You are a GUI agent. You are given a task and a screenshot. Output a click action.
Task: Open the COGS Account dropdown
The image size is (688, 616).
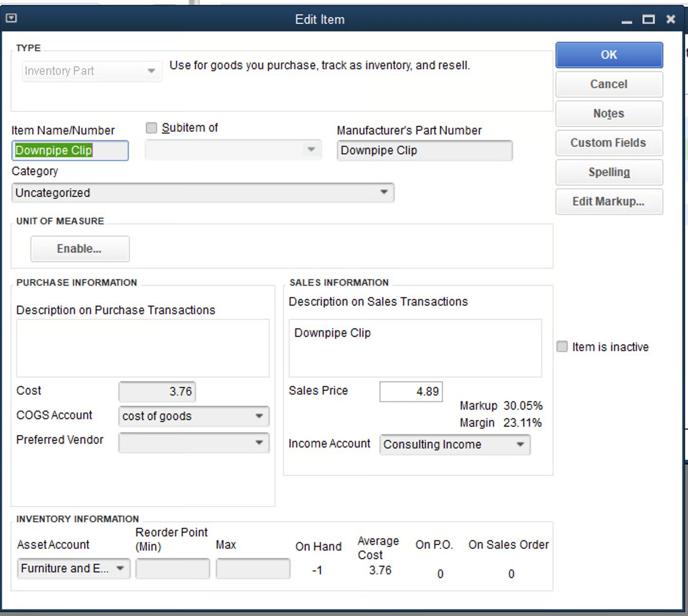pos(194,416)
